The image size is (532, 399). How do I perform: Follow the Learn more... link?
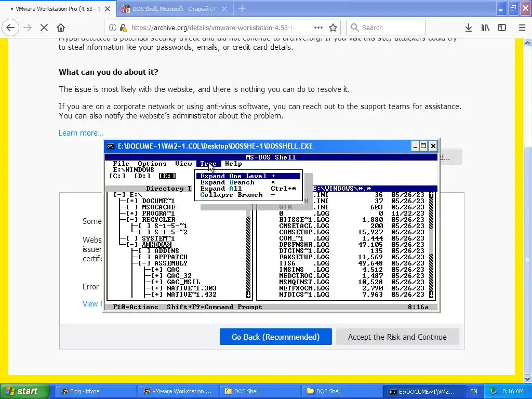[x=81, y=132]
